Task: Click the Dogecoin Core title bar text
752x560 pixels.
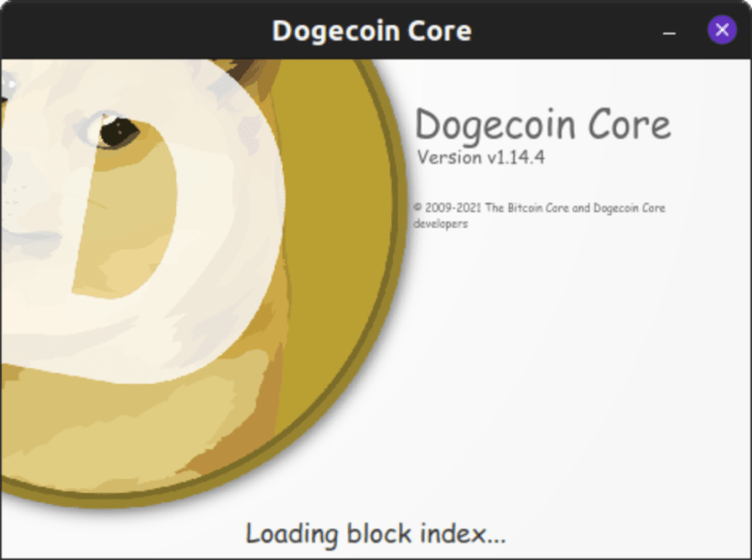Action: [372, 30]
